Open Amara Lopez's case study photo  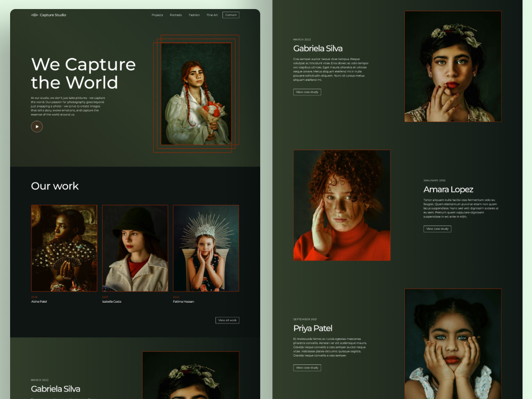point(341,205)
